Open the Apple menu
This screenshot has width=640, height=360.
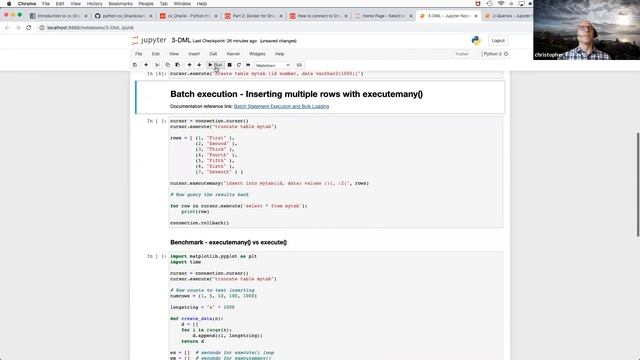pyautogui.click(x=9, y=4)
